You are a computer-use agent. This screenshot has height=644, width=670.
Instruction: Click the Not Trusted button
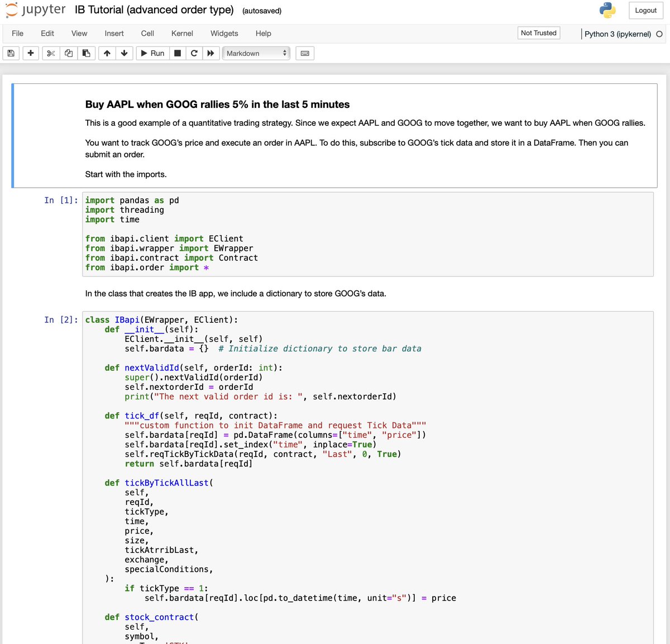pyautogui.click(x=539, y=33)
